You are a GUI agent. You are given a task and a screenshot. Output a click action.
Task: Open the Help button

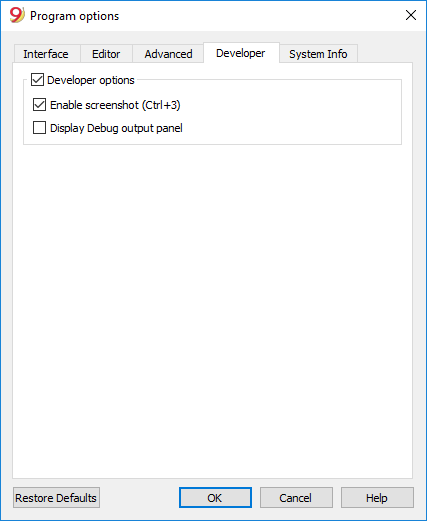click(x=377, y=498)
